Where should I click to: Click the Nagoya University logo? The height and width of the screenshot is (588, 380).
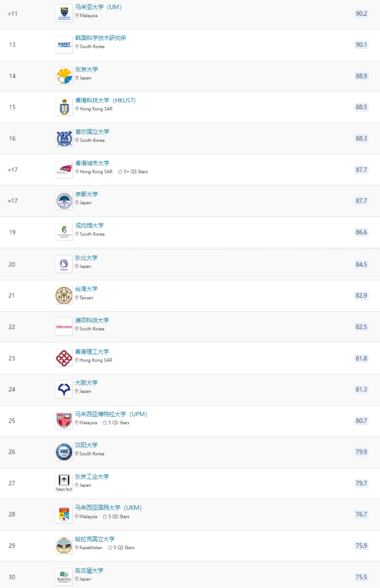64,577
